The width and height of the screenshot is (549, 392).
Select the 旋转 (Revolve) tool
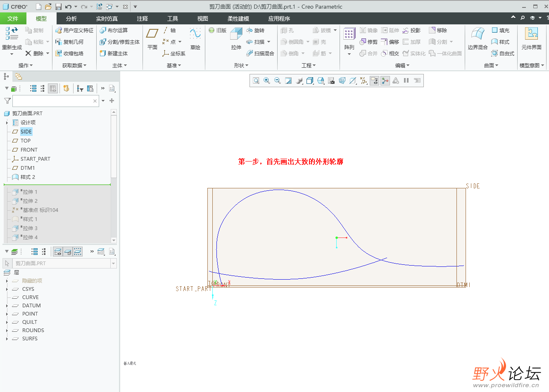tap(255, 31)
